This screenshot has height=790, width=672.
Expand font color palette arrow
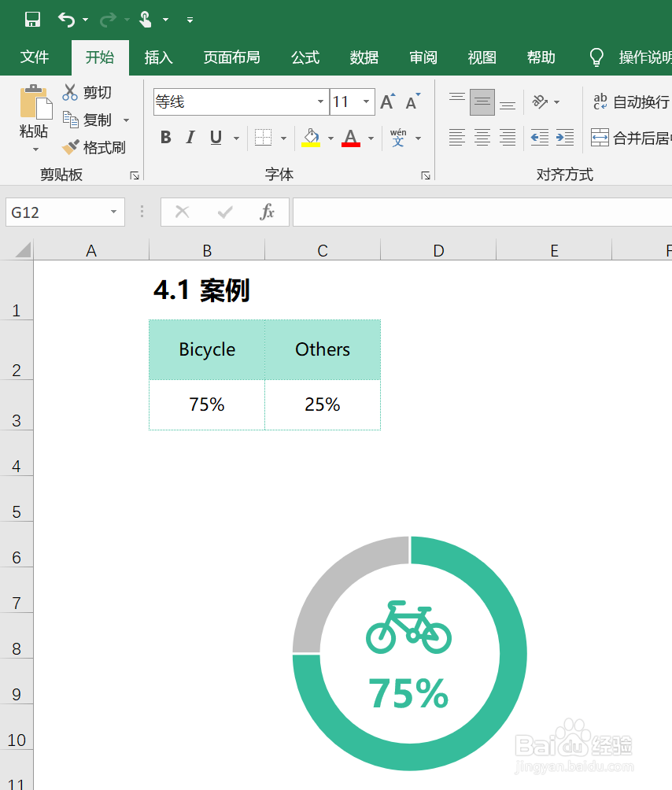pos(371,138)
